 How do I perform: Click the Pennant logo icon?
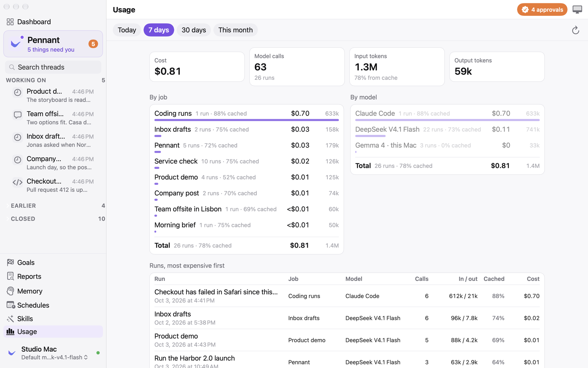pos(16,43)
